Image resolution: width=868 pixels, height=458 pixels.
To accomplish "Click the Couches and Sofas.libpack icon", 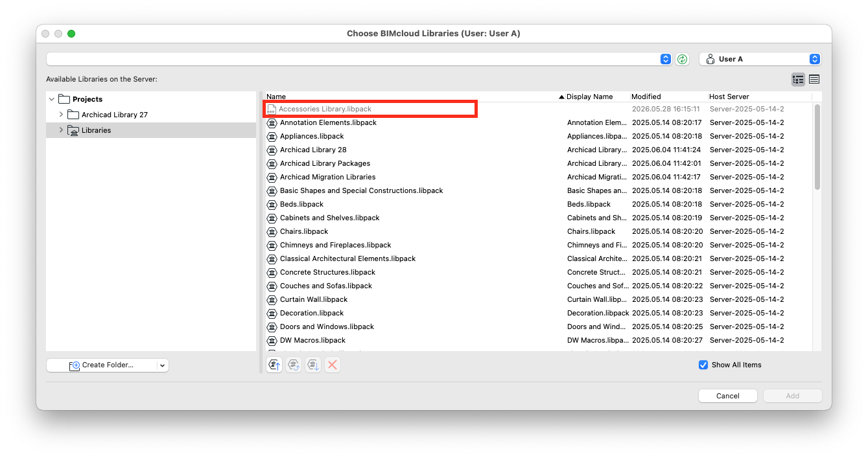I will [x=272, y=286].
